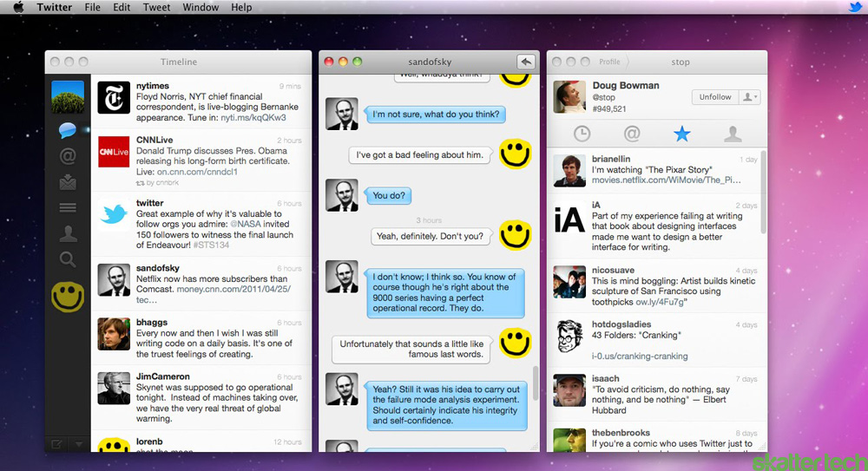Screen dimensions: 868x471
Task: Select 'I'm not sure, what do you think?' message
Action: [436, 114]
